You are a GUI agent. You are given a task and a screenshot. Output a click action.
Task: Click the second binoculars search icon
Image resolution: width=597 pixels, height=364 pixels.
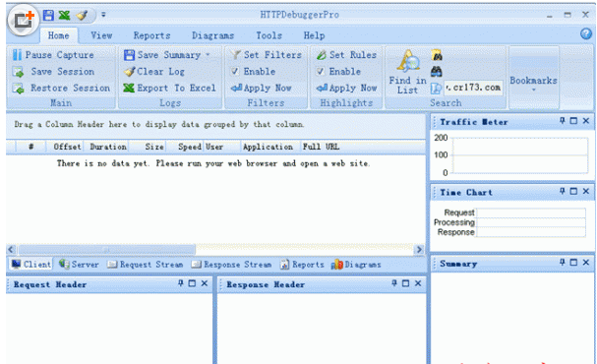(437, 71)
